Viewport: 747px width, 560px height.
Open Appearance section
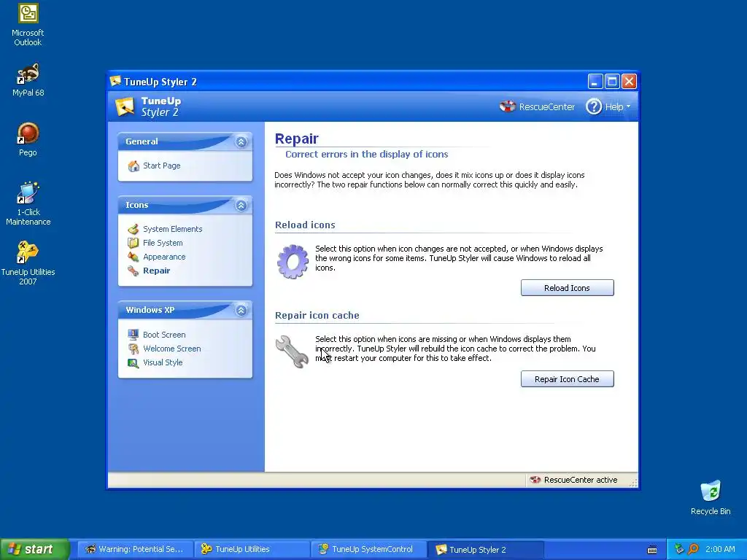coord(164,257)
